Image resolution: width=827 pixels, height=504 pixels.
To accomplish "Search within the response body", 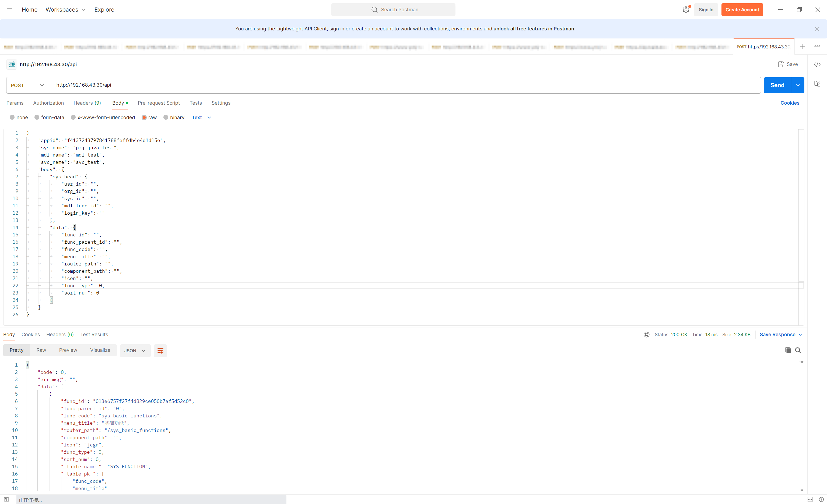I will pos(798,350).
